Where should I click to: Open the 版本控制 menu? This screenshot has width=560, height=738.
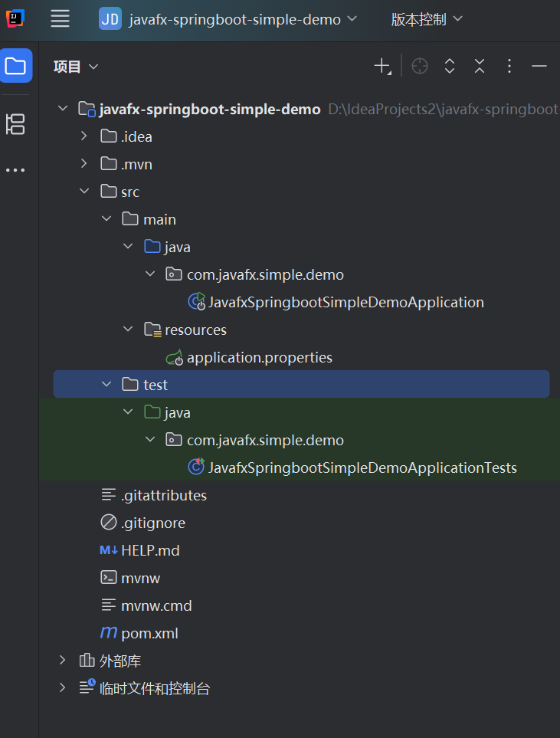426,19
